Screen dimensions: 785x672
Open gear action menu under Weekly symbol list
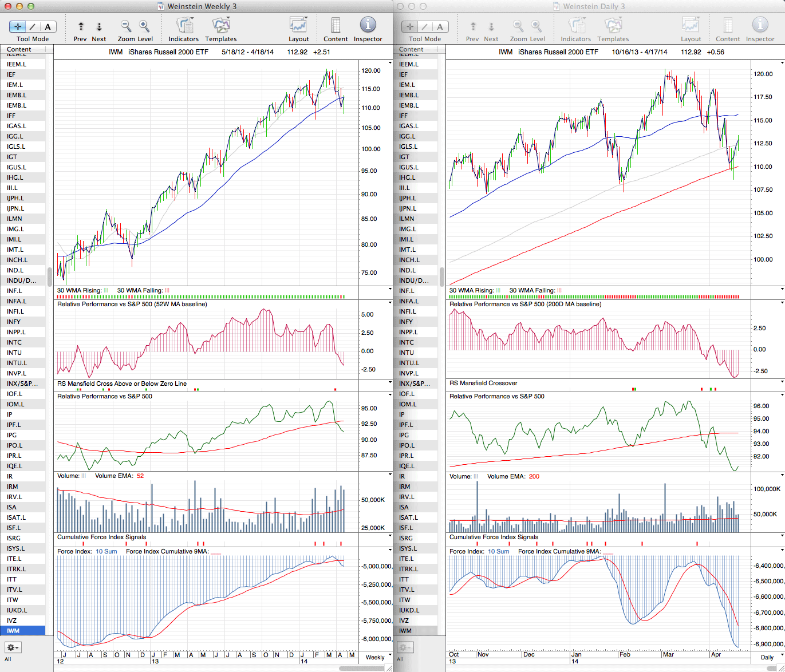13,647
